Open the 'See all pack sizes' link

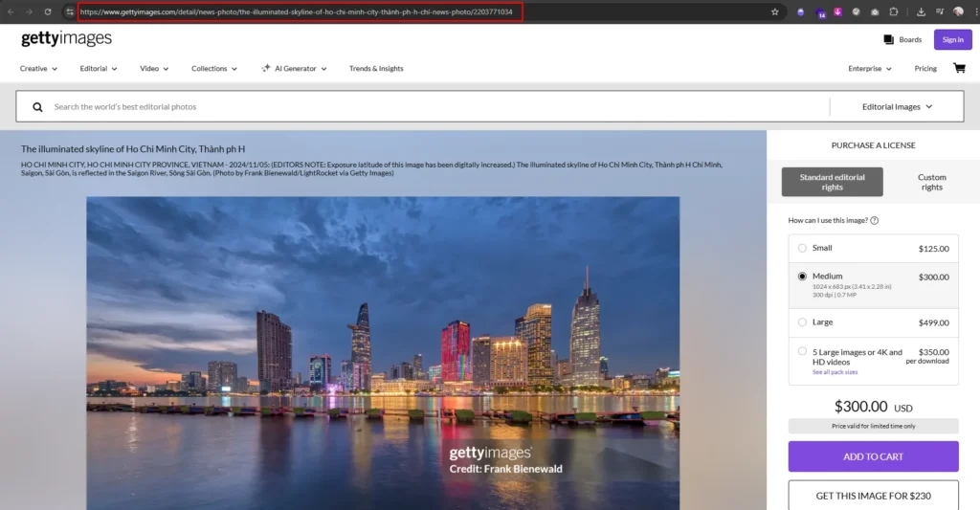pos(835,372)
